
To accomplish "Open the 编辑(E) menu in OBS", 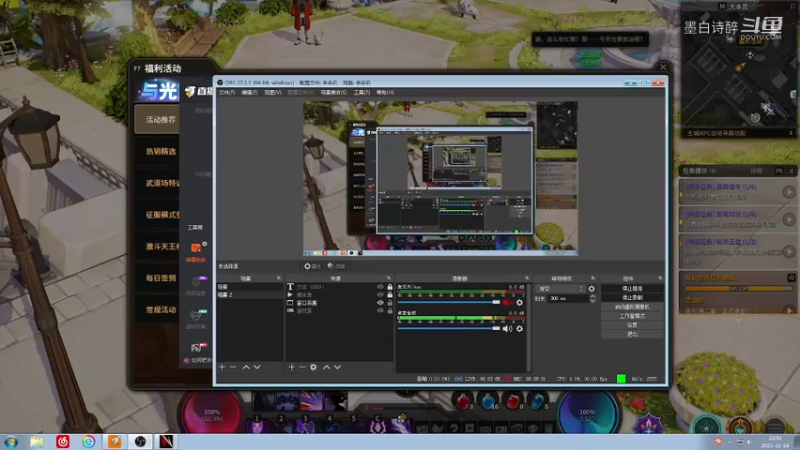I will click(249, 92).
